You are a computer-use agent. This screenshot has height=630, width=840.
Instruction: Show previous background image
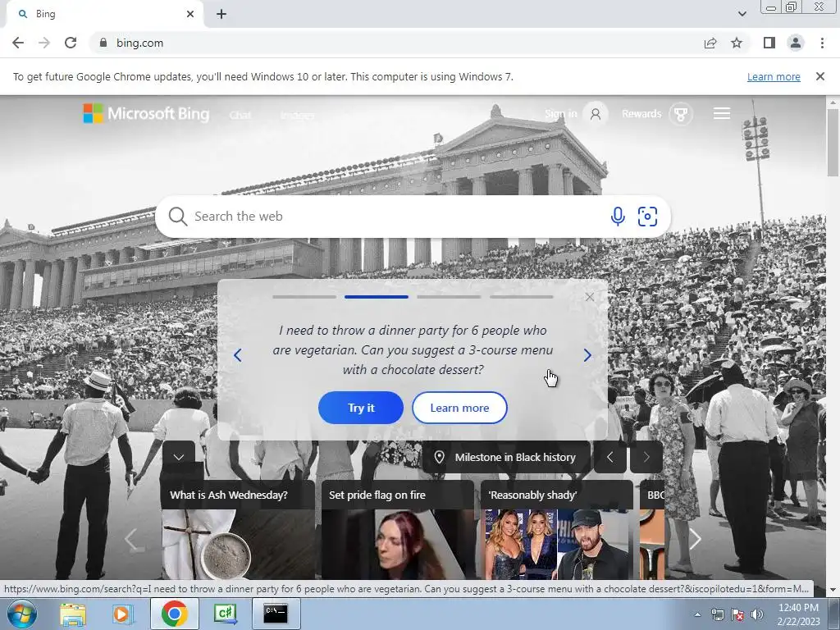point(609,457)
